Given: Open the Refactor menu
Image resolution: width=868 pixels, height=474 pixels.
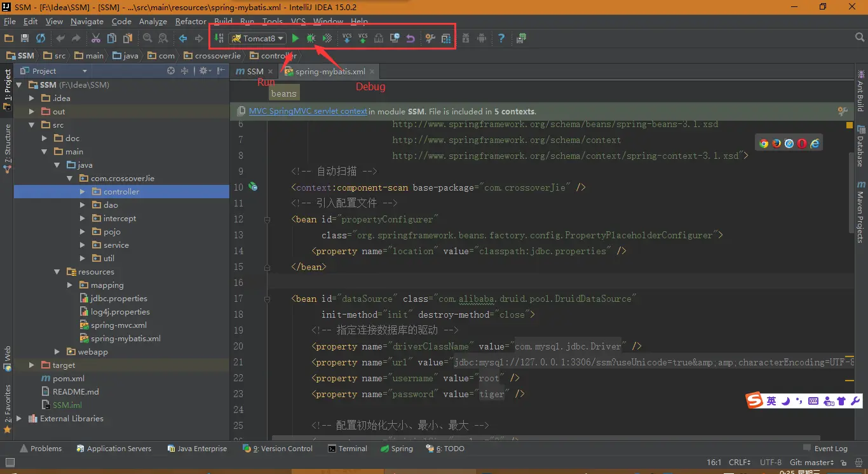Looking at the screenshot, I should click(x=191, y=22).
